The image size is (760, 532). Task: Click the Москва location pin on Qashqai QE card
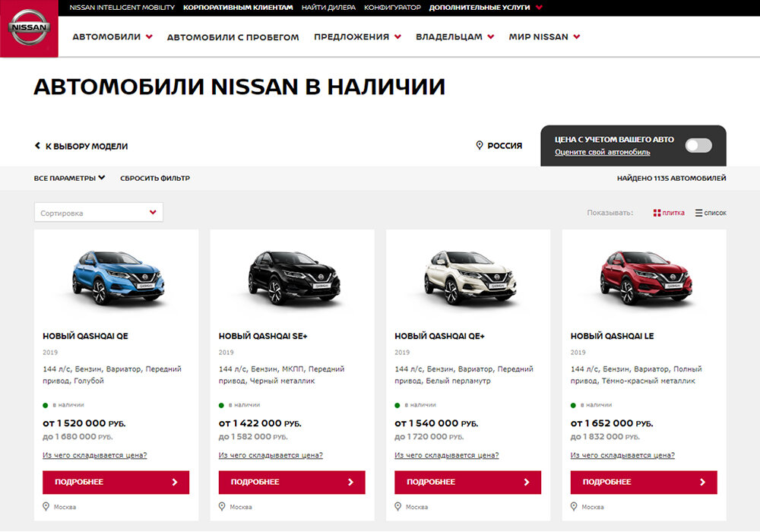[x=46, y=506]
